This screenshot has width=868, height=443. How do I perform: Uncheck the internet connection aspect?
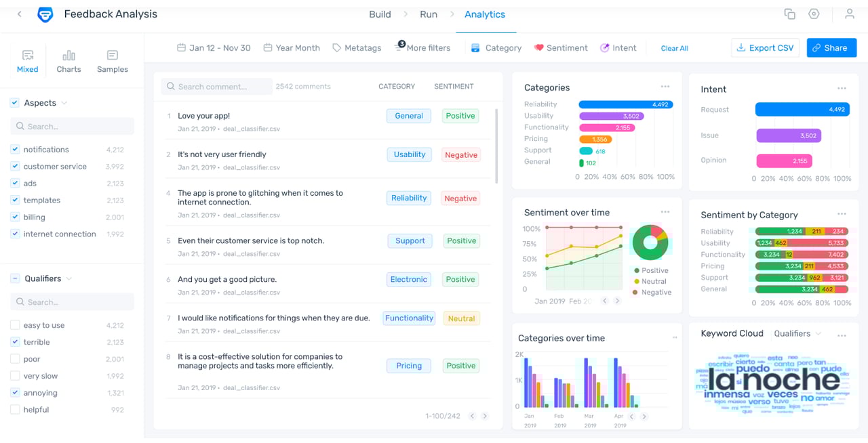(x=15, y=234)
